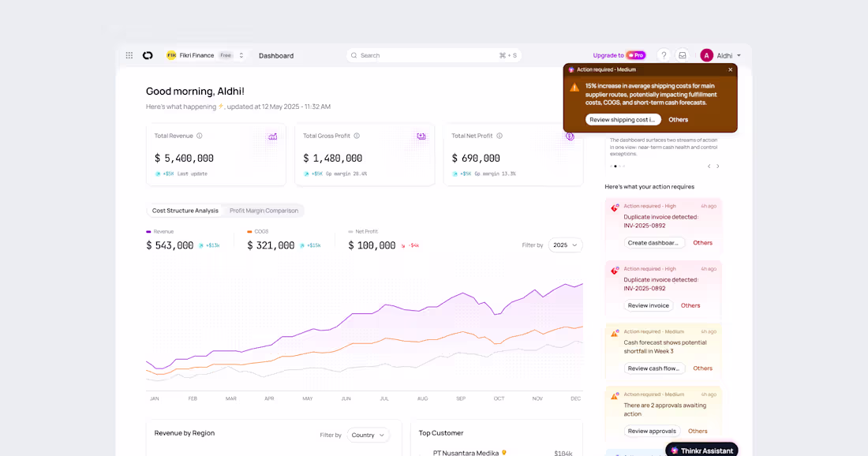Click the Good morning, Aldhi! greeting
868x456 pixels.
coord(195,92)
